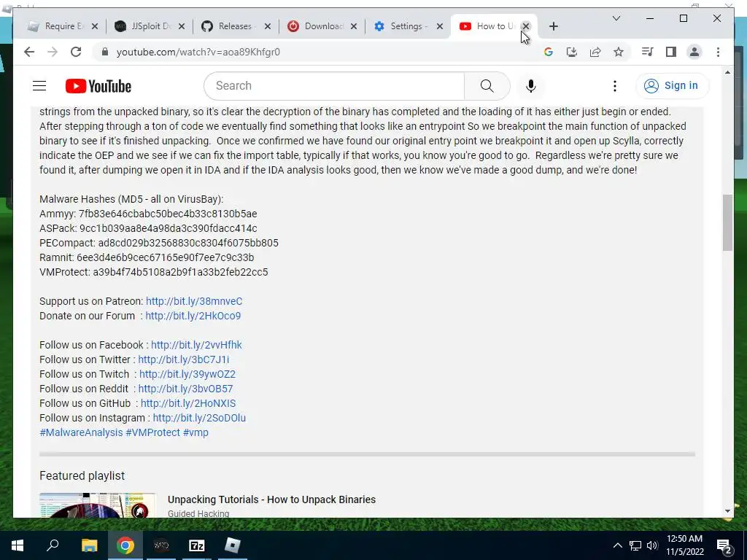The width and height of the screenshot is (747, 560).
Task: Open featured playlist thumbnail
Action: point(98,505)
